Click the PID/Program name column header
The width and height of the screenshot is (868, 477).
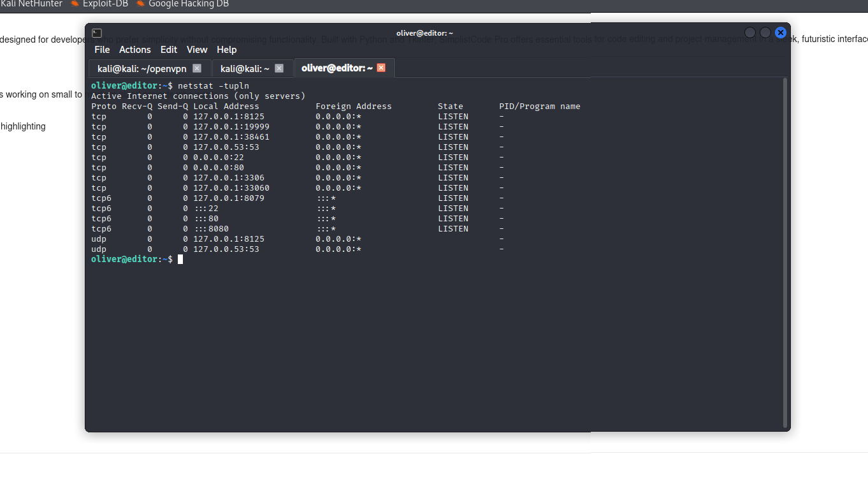tap(540, 106)
